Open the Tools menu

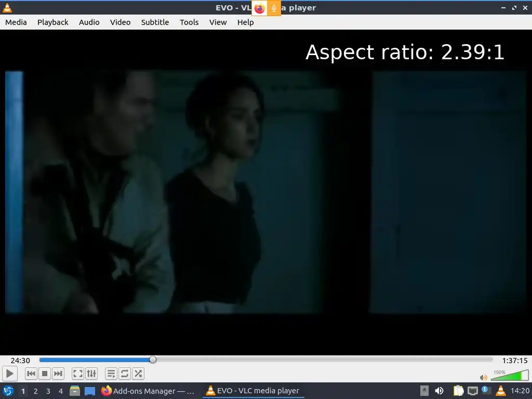coord(189,22)
